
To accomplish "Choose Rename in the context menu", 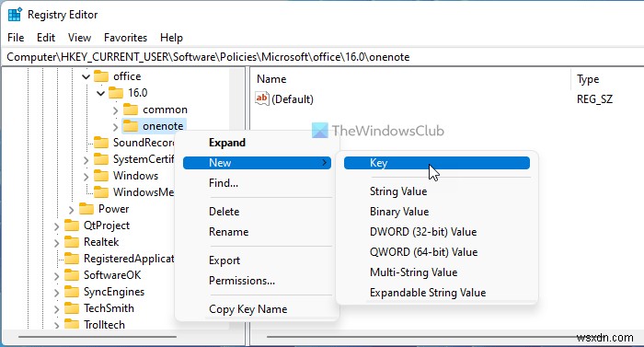I will (257, 232).
